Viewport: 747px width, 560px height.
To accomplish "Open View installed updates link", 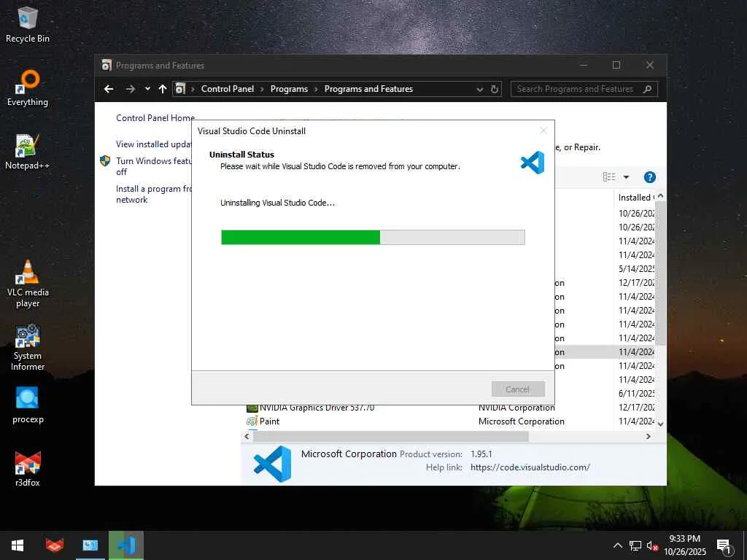I will 154,144.
